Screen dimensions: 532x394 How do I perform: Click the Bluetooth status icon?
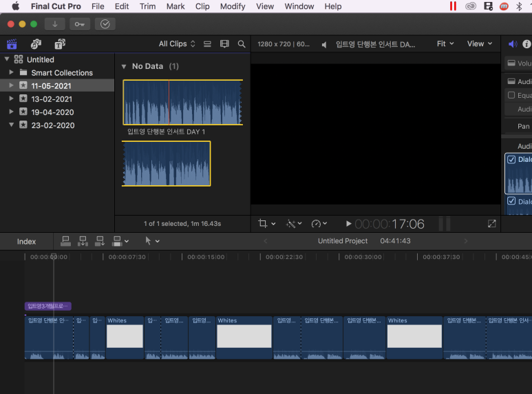click(519, 6)
